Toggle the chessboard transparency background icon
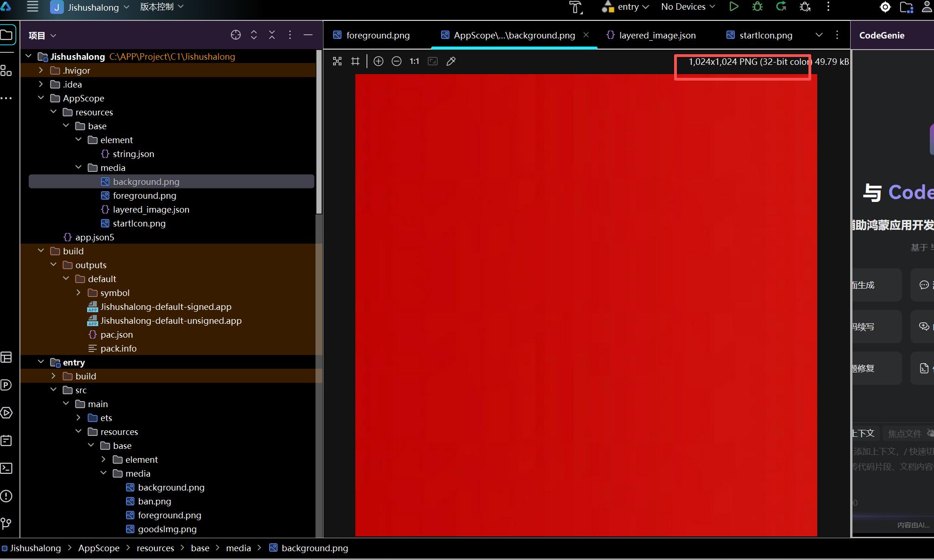This screenshot has height=560, width=934. click(337, 61)
